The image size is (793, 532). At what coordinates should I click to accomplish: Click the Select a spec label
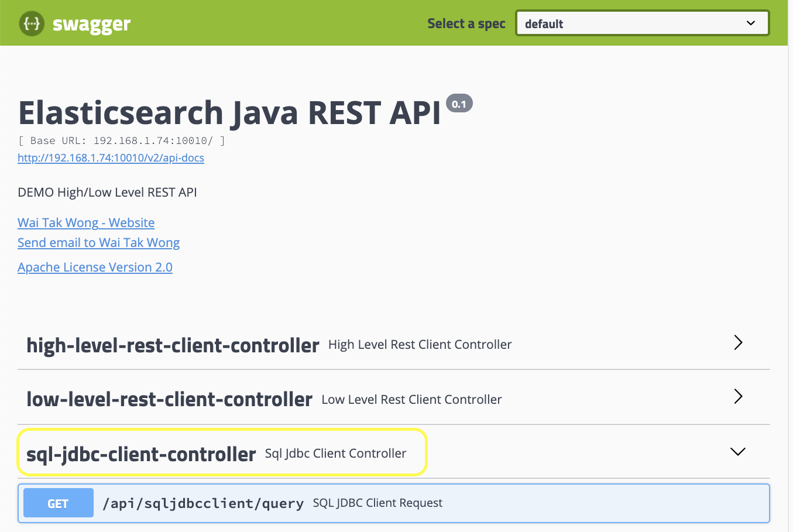point(466,23)
